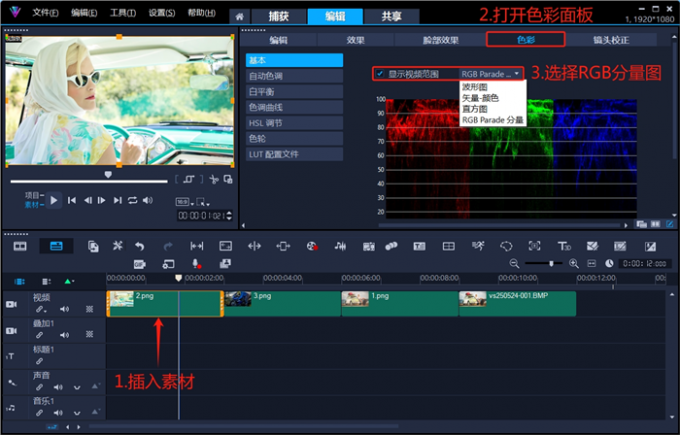Open the 3D title editor
680x435 pixels.
(564, 246)
